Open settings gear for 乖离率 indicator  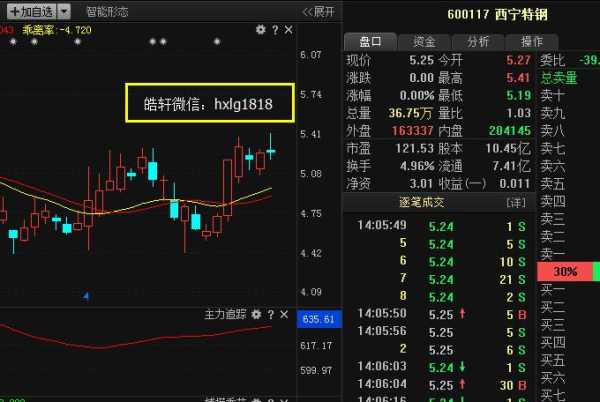coord(260,31)
